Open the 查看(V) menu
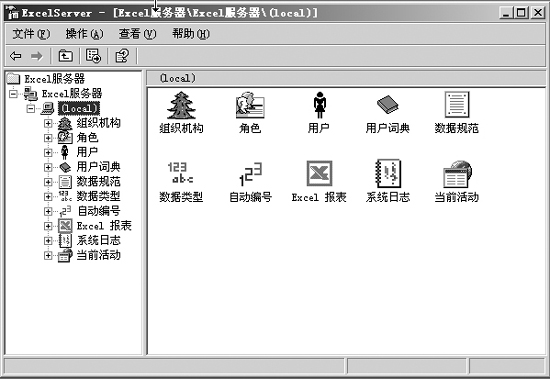 [138, 34]
